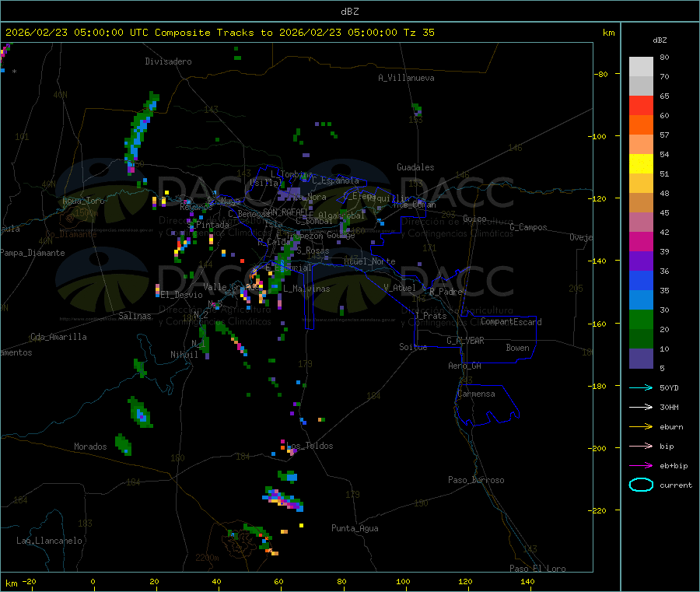This screenshot has height=592, width=700.
Task: Click the Los_Toldos map label
Action: click(x=310, y=446)
